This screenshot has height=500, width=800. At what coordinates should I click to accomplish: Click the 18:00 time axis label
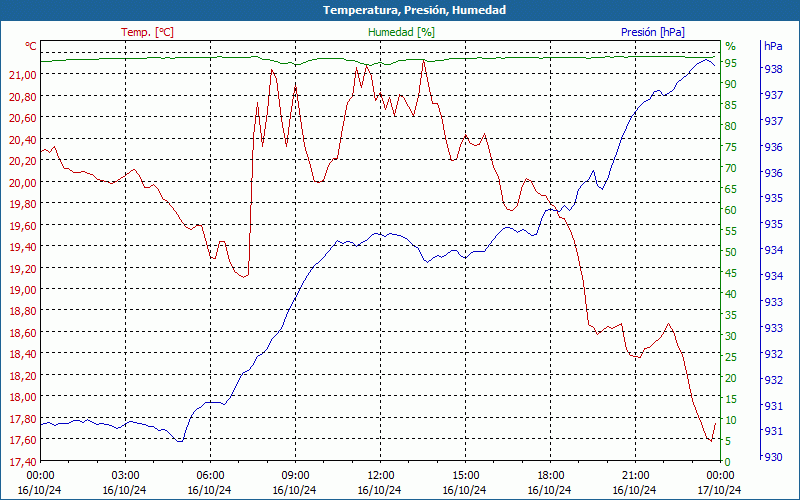[550, 476]
